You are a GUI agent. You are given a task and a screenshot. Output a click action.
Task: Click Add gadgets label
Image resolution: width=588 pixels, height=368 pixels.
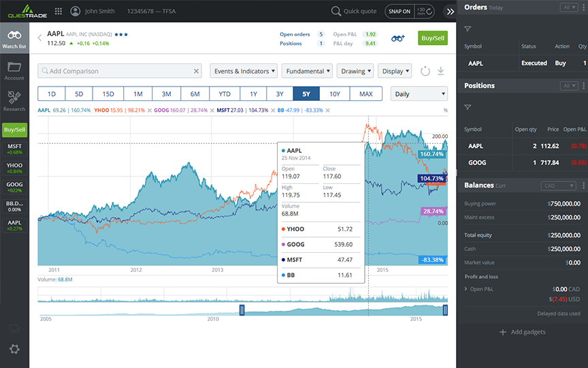tap(528, 332)
